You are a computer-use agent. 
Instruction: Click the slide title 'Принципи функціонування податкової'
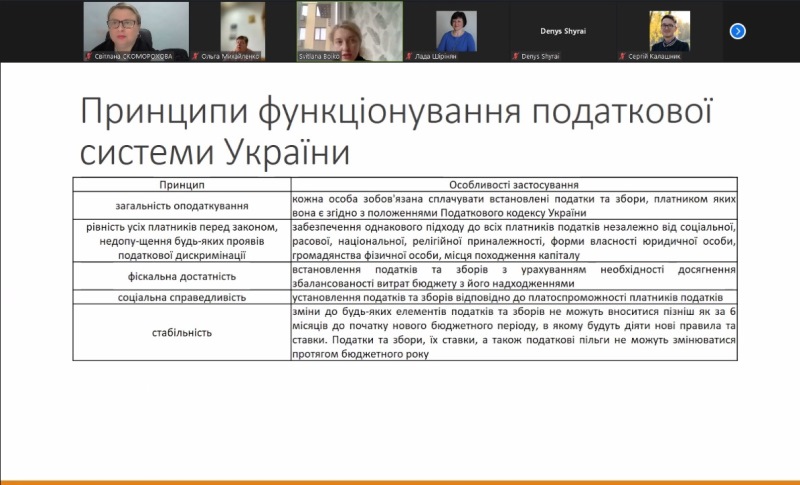click(396, 112)
